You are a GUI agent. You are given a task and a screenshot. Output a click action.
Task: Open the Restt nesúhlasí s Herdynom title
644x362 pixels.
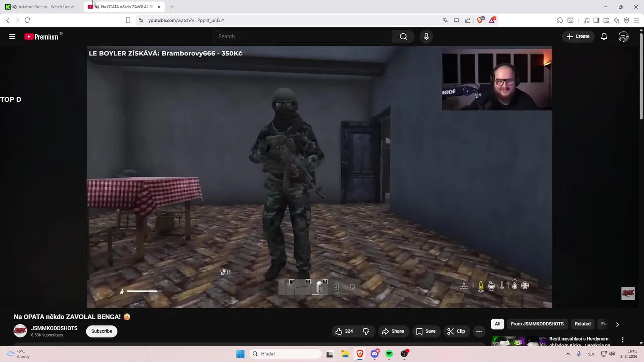pos(579,342)
